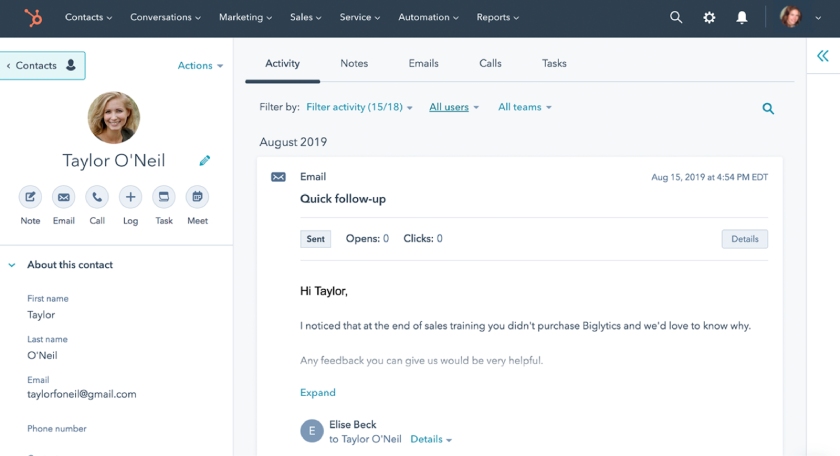Schedule a meeting with Meet icon

pos(197,197)
